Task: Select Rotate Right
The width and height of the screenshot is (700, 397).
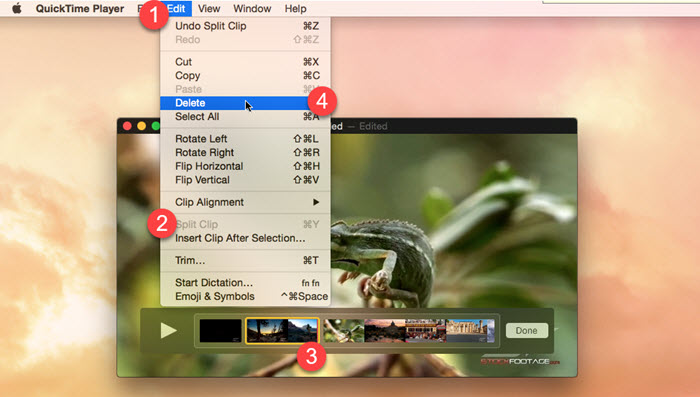Action: coord(246,153)
